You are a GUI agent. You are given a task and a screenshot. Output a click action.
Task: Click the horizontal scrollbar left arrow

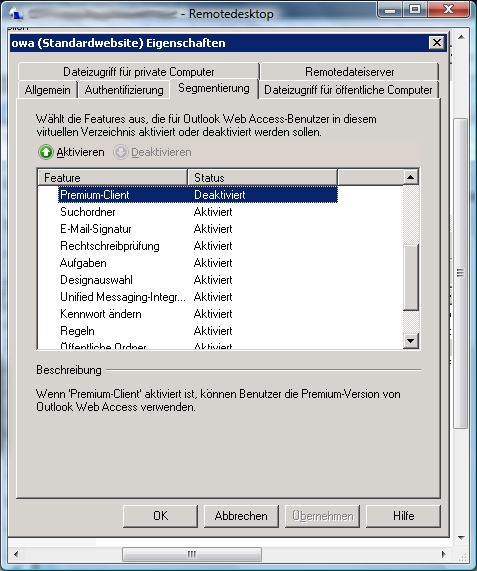(x=16, y=554)
